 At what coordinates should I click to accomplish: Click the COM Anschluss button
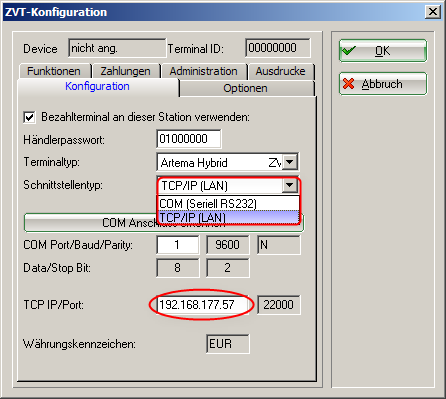pyautogui.click(x=90, y=223)
